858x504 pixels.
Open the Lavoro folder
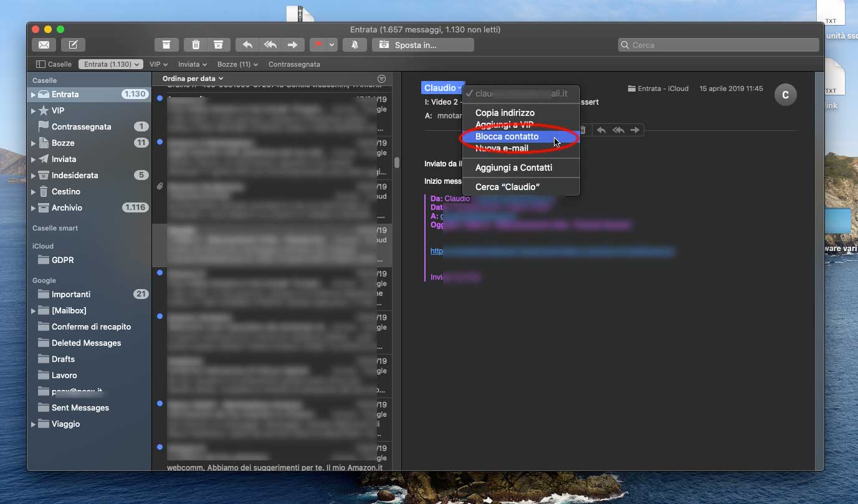pos(89,375)
